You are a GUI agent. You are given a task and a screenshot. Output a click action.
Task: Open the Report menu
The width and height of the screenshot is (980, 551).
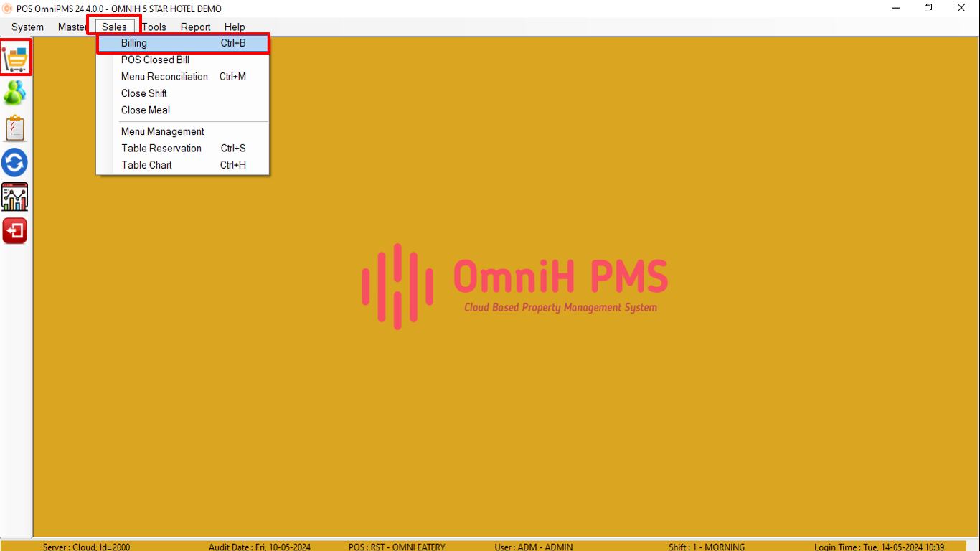[x=195, y=27]
